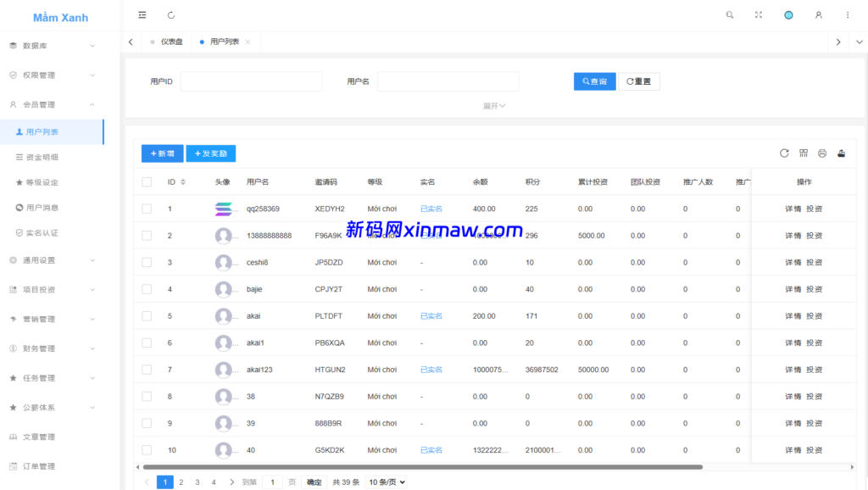Sort the ID column arrows
Viewport: 868px width, 490px height.
coord(183,181)
